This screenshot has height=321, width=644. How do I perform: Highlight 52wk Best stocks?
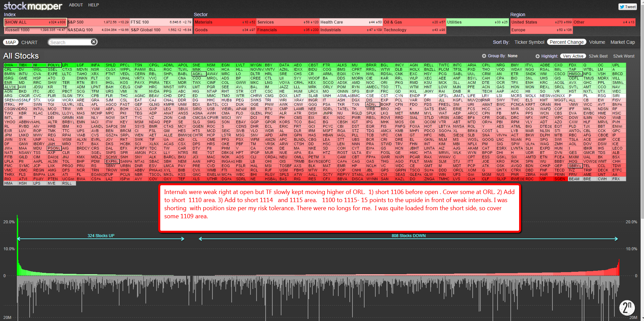coord(598,56)
